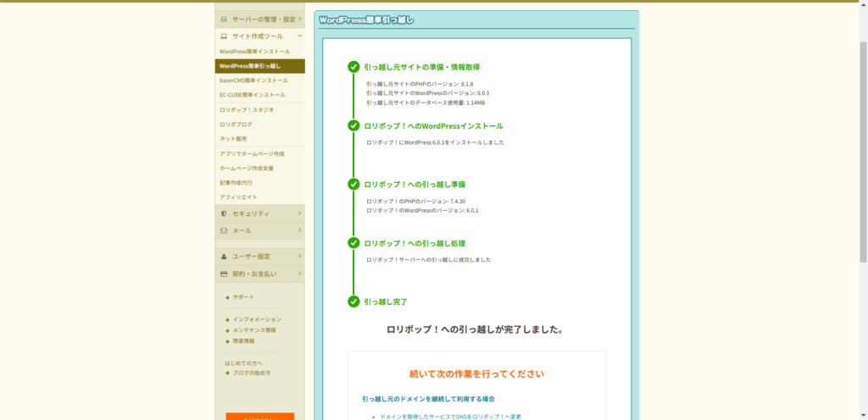Screen dimensions: 868x420
Task: Click the heading ロリポップ！への引っ越し処理
Action: tap(415, 243)
